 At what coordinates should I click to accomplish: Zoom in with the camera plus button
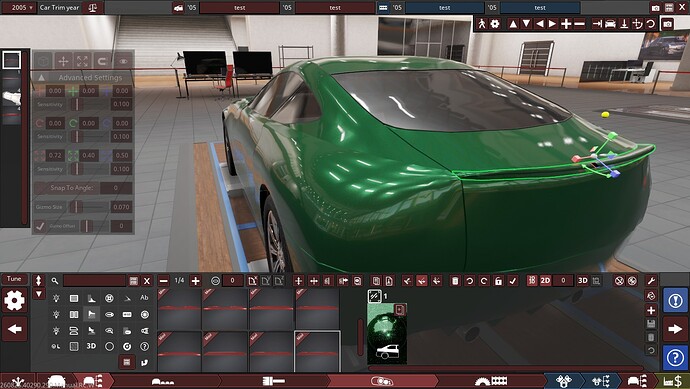(x=566, y=24)
